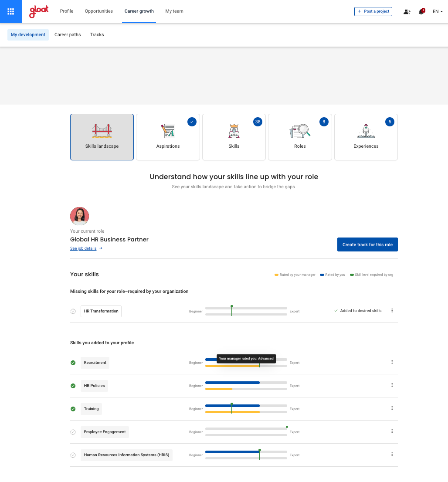The image size is (448, 482).
Task: Select the Skills landscape bridge card
Action: (102, 137)
